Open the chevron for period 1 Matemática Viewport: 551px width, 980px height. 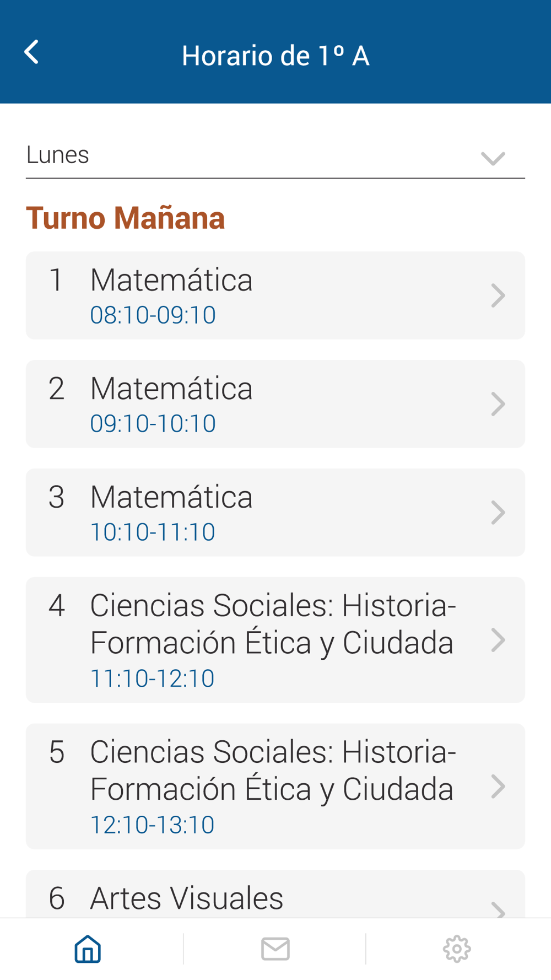click(x=498, y=295)
